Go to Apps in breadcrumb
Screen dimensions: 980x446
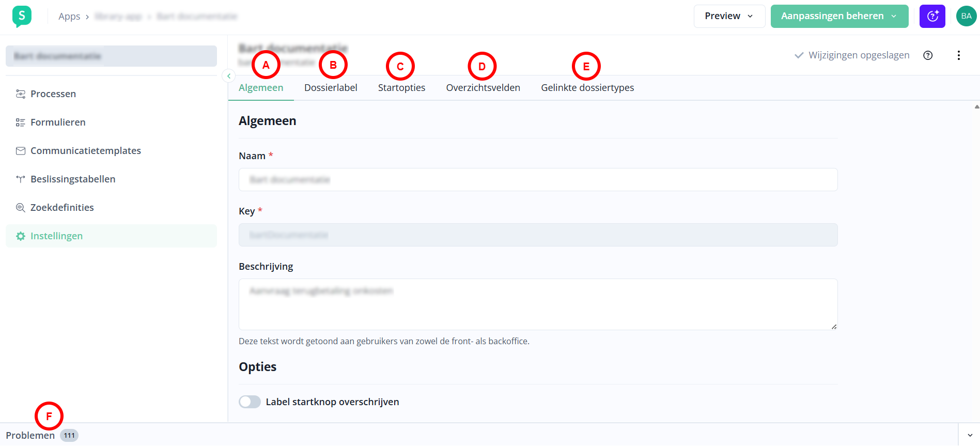pos(69,17)
